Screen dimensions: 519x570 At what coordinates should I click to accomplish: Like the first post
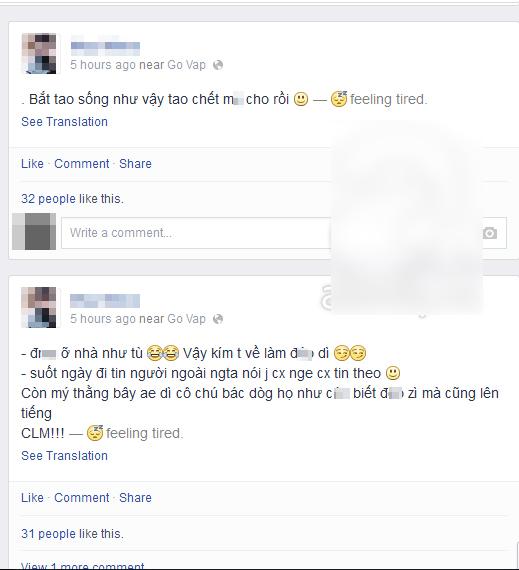click(32, 164)
